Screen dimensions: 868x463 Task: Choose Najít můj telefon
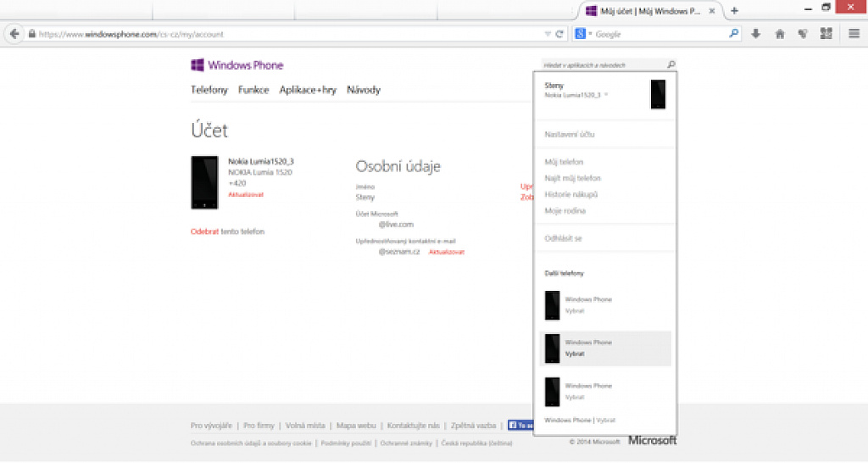tap(573, 178)
